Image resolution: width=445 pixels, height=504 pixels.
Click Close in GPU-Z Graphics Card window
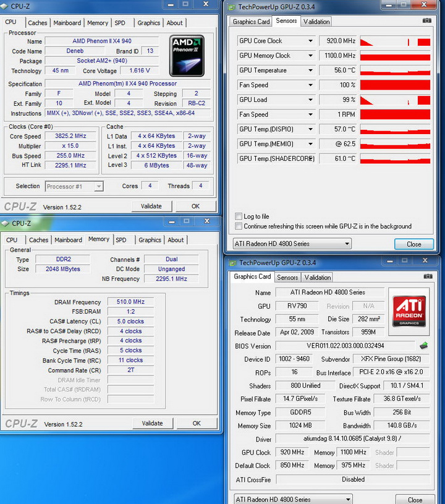pos(415,500)
